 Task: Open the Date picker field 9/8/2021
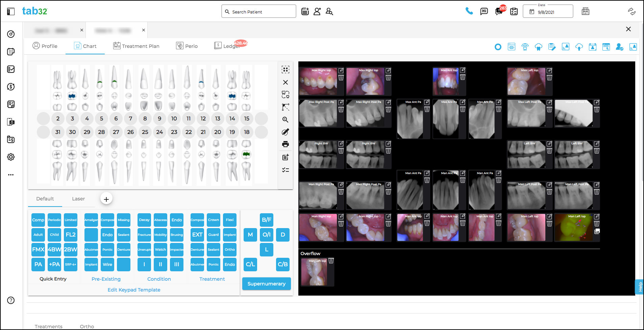(548, 11)
